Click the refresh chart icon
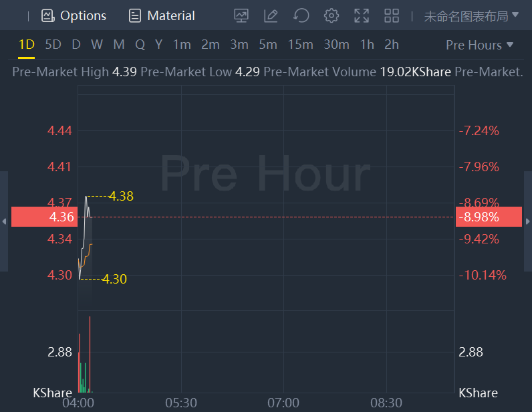Image resolution: width=532 pixels, height=412 pixels. click(x=301, y=15)
